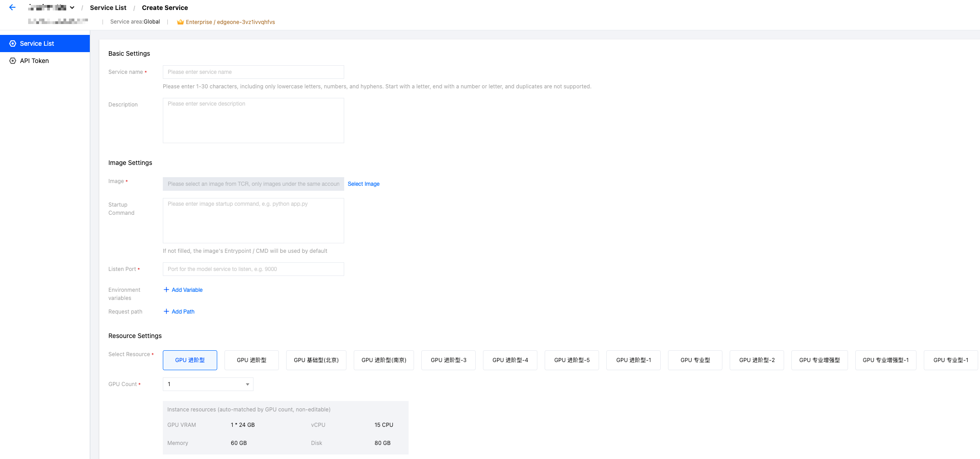Click the crown icon beside Enterprise

click(x=180, y=22)
